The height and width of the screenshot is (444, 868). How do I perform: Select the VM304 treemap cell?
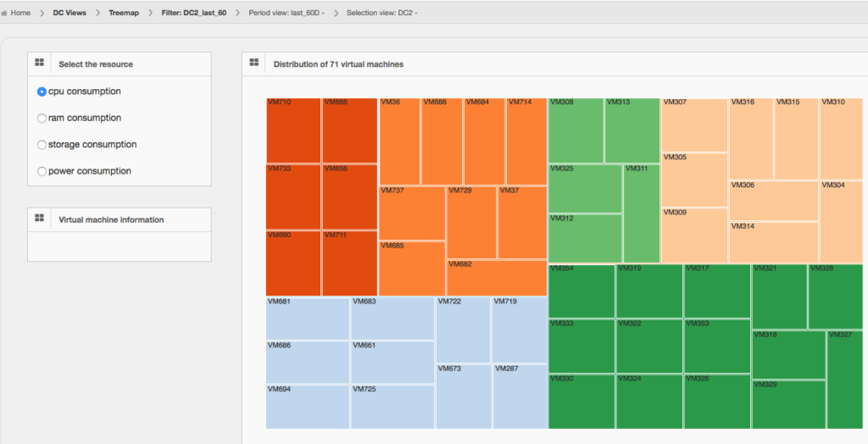(841, 222)
